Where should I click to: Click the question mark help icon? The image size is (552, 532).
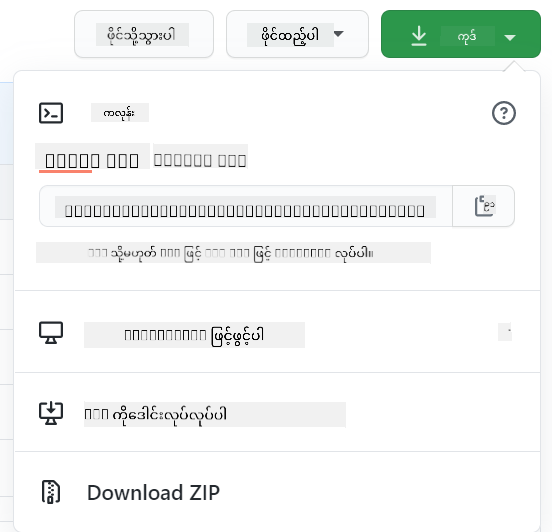(x=504, y=113)
